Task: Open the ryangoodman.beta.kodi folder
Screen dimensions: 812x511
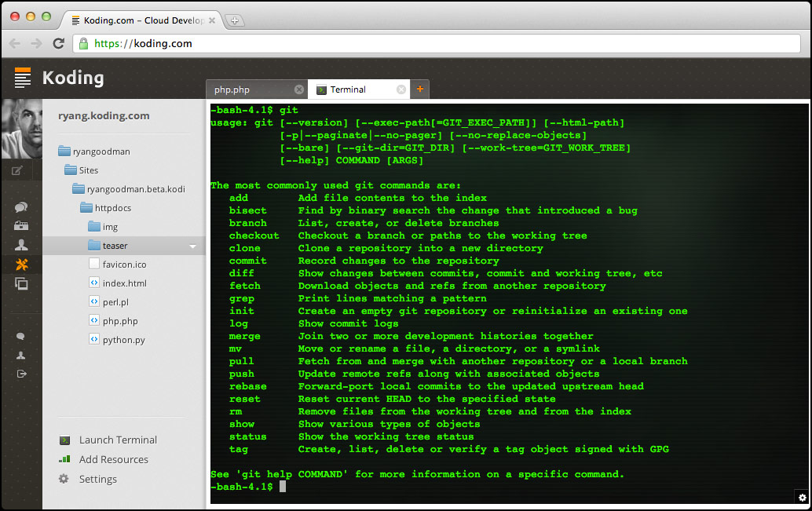Action: (129, 189)
